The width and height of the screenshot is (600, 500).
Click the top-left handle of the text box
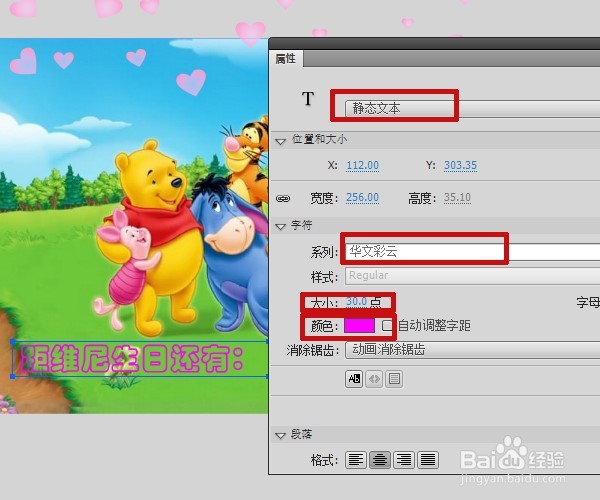(x=13, y=341)
